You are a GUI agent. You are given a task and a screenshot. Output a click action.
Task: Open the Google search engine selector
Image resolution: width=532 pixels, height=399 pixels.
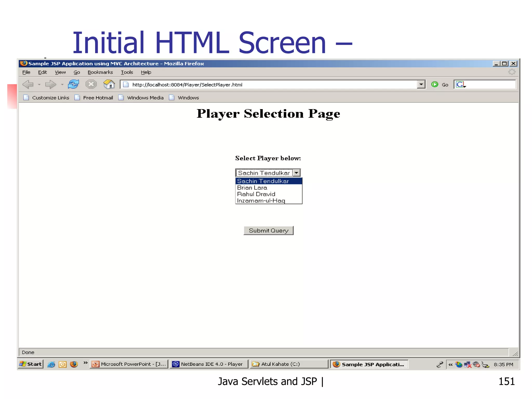[x=461, y=84]
